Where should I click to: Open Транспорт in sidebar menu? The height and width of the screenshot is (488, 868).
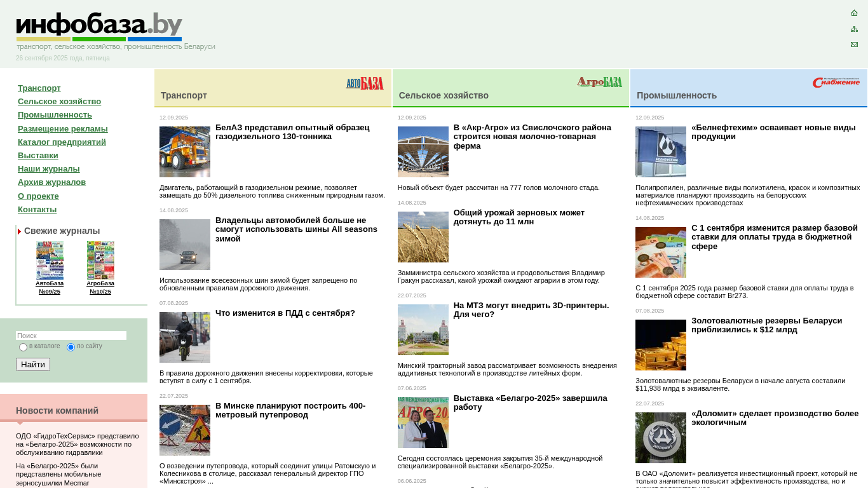[39, 88]
